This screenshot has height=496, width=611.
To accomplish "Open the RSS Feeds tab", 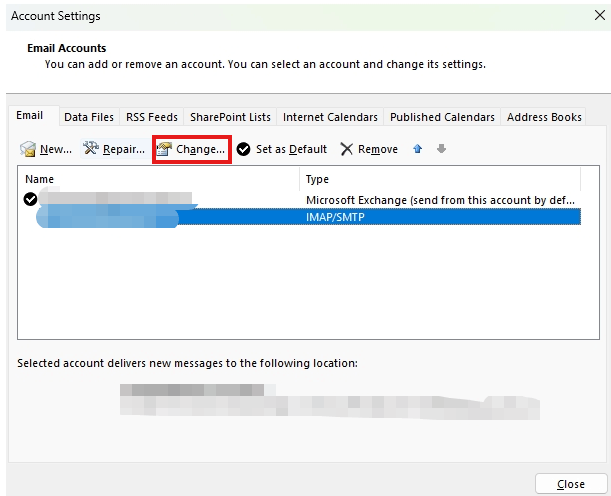I will tap(152, 117).
